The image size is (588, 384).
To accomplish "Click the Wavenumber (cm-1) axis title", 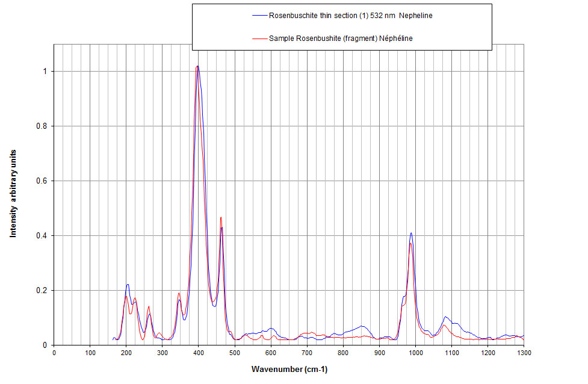I will [x=288, y=369].
